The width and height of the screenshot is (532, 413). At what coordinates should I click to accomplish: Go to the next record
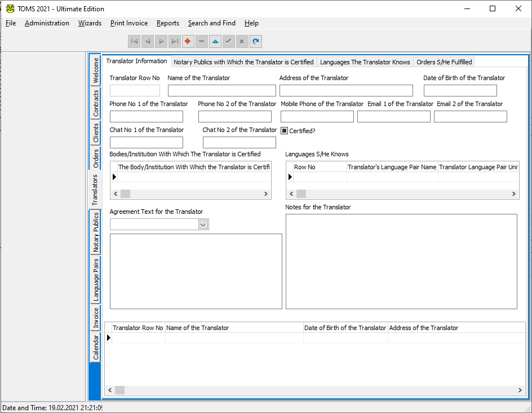[x=161, y=41]
